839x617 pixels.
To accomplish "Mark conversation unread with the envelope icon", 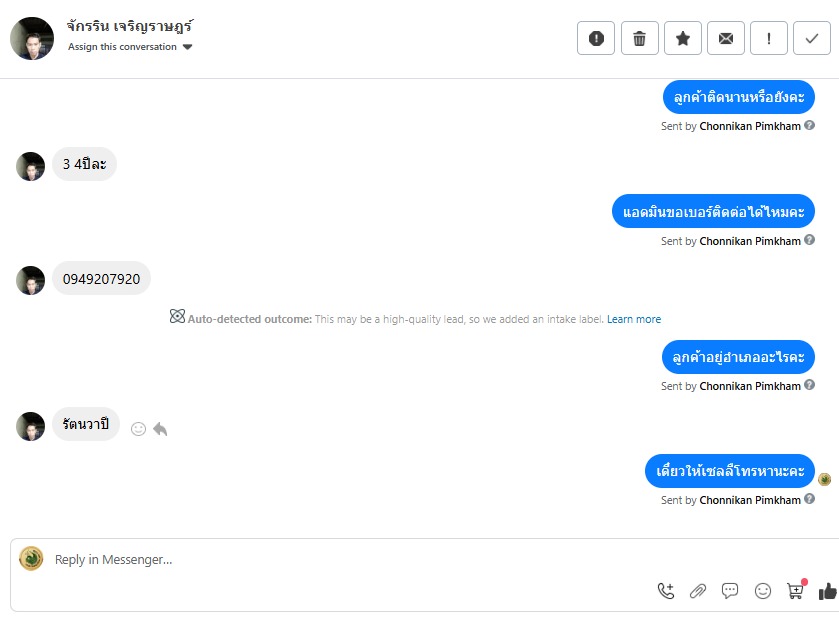I will [x=726, y=38].
